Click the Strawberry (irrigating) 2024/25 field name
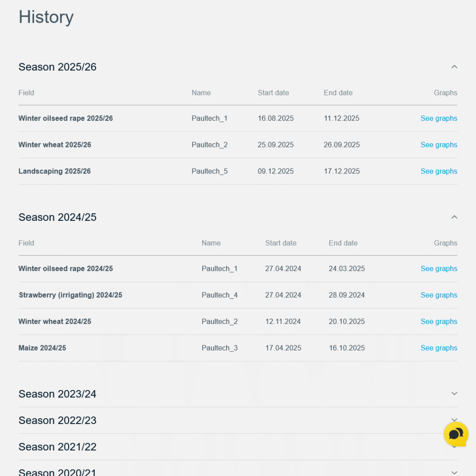The width and height of the screenshot is (476, 476). [x=70, y=295]
